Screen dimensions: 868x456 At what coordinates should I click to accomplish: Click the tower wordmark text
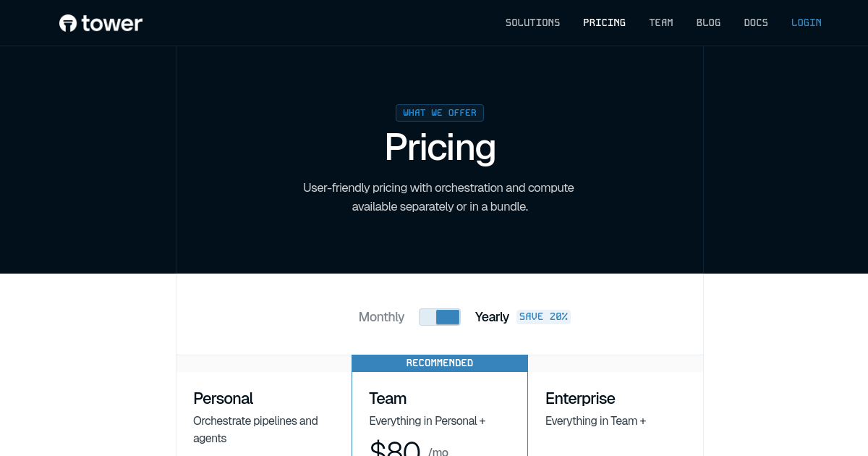tap(112, 23)
